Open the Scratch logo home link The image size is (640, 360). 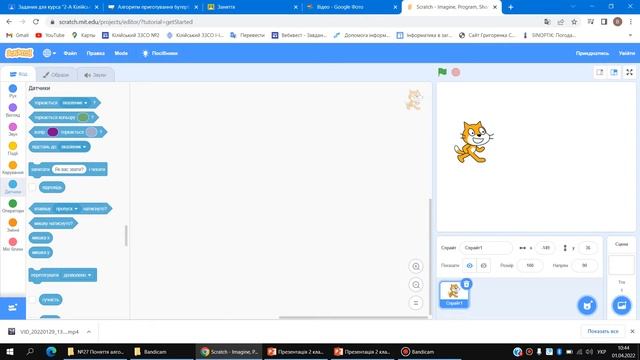click(19, 53)
